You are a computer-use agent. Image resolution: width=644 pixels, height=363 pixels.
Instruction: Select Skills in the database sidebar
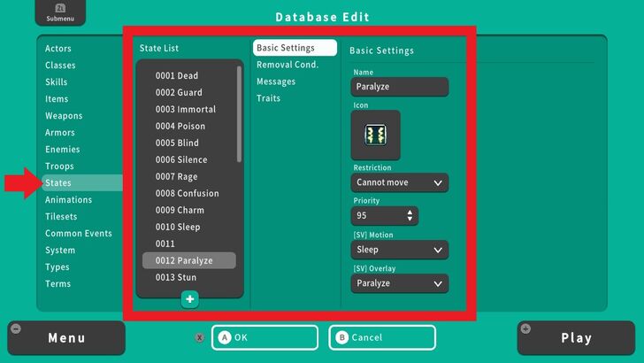click(57, 82)
